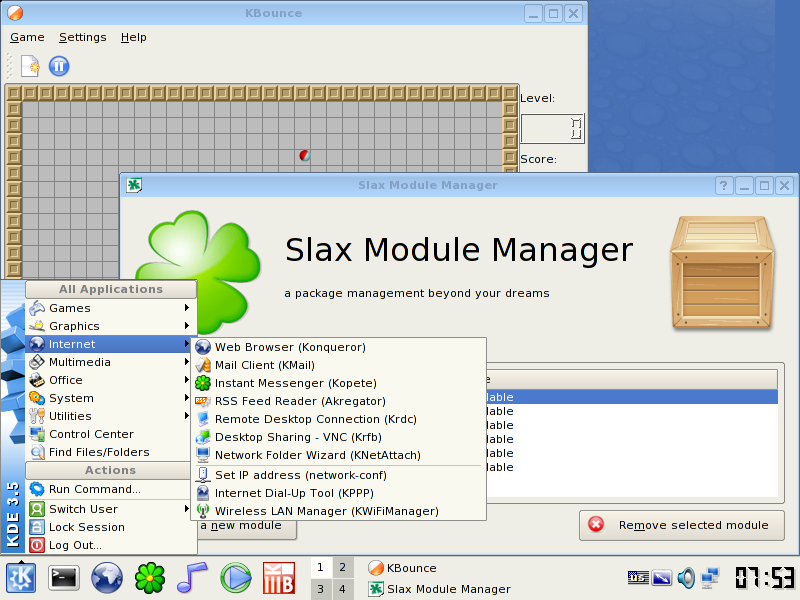Choose Log Out... in K menu
The image size is (800, 600).
coord(110,545)
